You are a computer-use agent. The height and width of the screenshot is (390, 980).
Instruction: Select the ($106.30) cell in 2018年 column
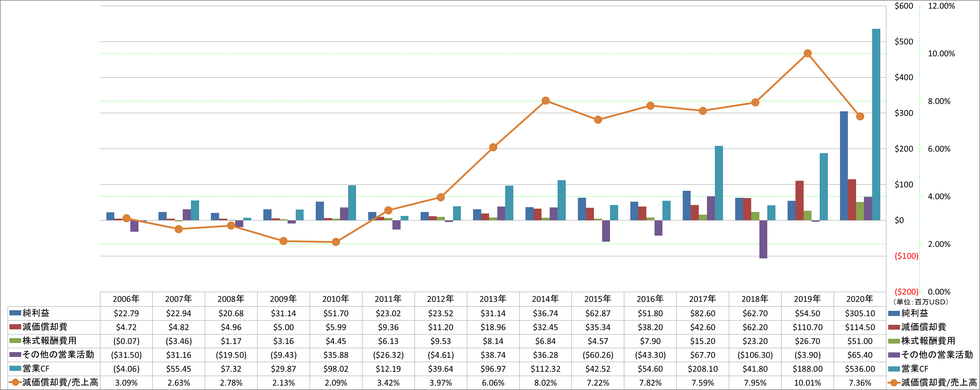click(755, 355)
